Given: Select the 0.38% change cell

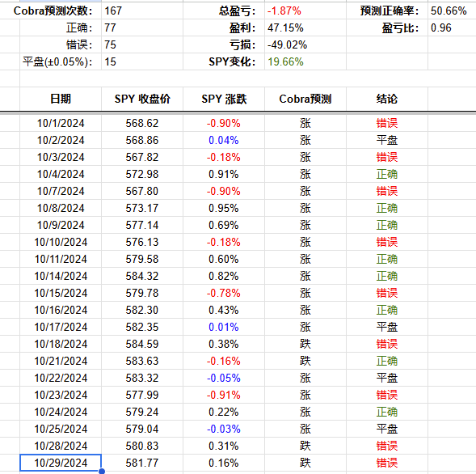Looking at the screenshot, I should click(x=224, y=345).
